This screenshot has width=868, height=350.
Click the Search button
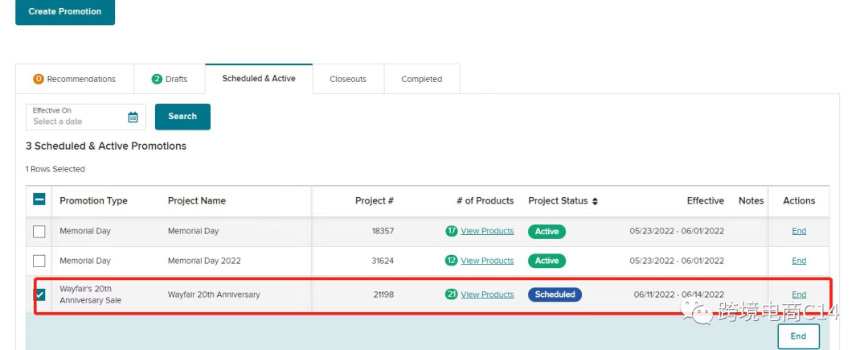pos(182,117)
